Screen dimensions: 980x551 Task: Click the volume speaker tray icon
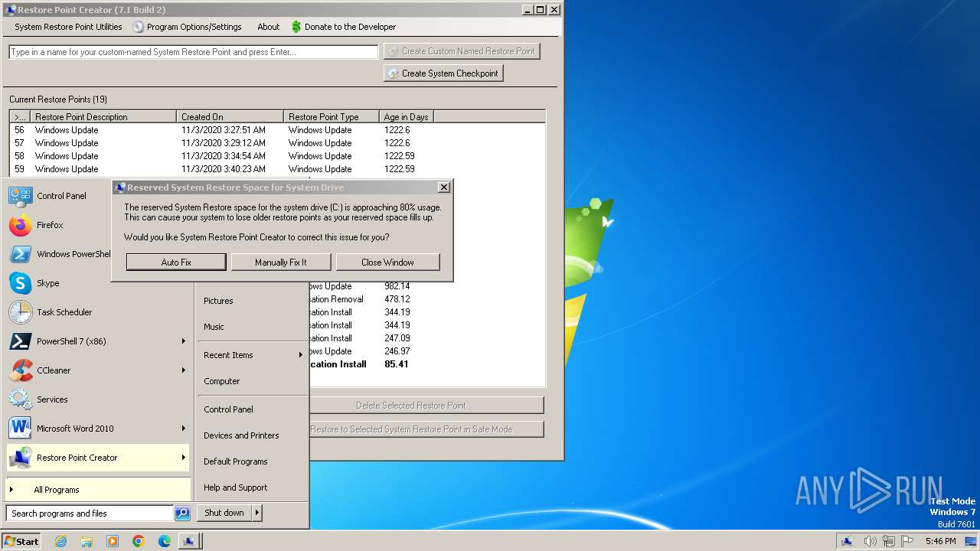click(871, 541)
